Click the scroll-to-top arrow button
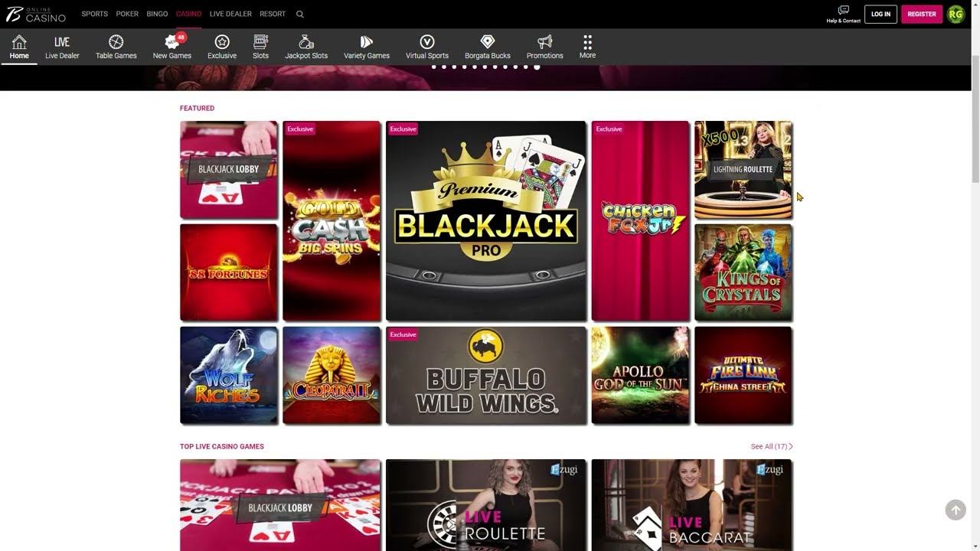The width and height of the screenshot is (980, 551). [x=955, y=510]
